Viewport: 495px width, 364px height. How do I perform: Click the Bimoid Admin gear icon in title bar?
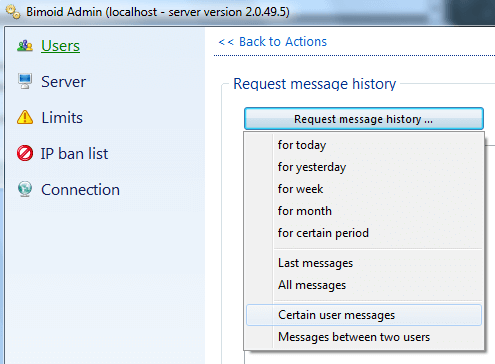[13, 12]
